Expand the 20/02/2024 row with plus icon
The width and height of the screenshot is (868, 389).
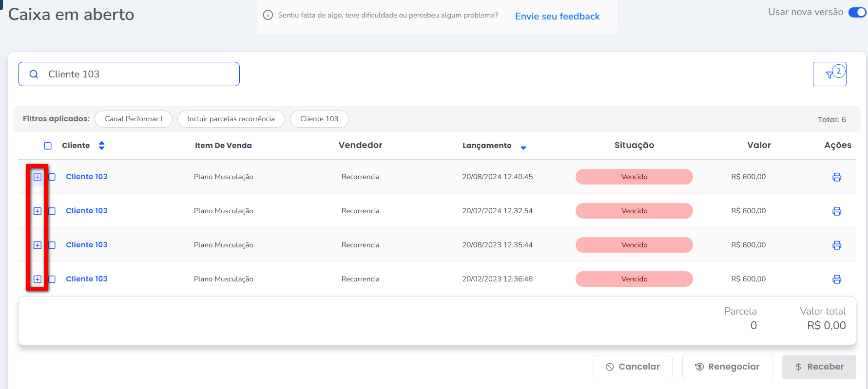click(x=38, y=211)
